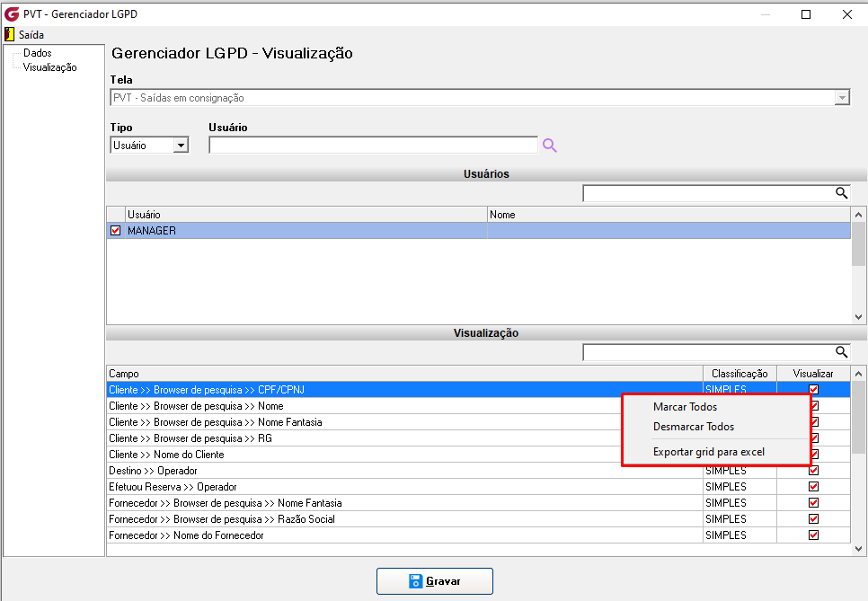
Task: Uncheck the MANAGER user checkbox
Action: pyautogui.click(x=115, y=230)
